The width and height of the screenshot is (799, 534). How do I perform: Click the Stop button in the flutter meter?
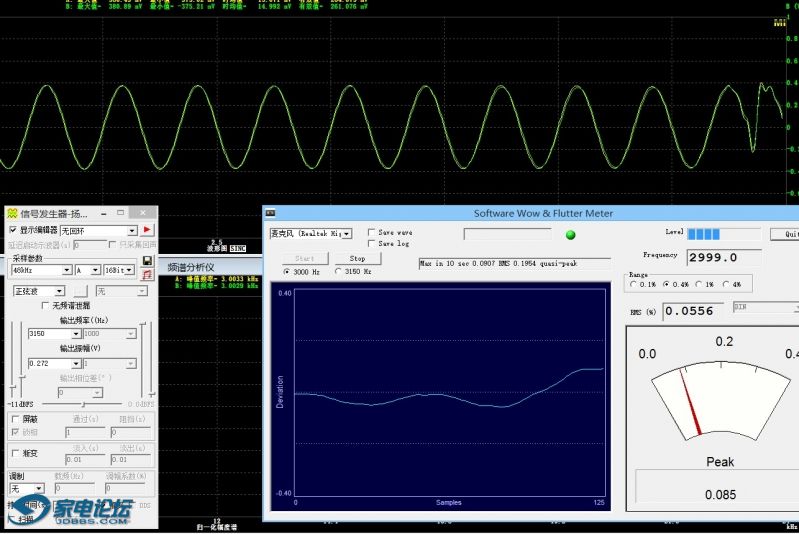[357, 258]
